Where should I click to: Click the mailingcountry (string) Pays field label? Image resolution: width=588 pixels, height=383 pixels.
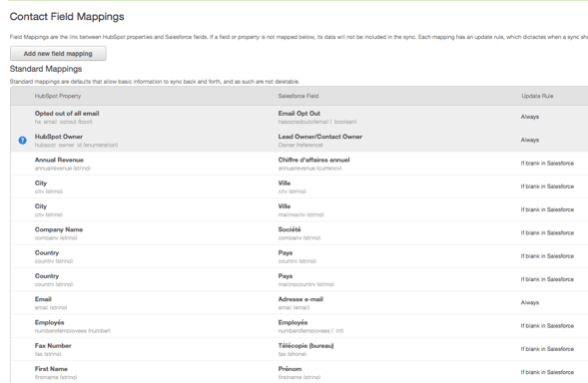click(x=306, y=284)
